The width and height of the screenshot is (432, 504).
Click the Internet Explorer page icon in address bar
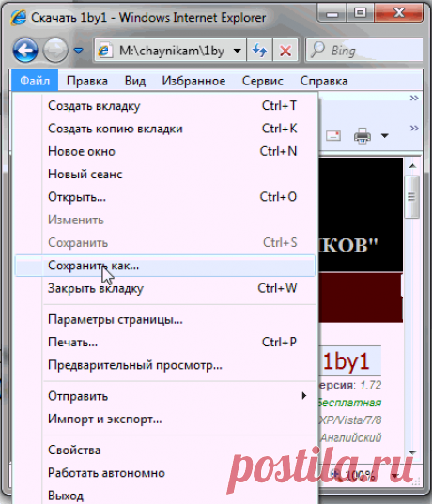point(104,51)
